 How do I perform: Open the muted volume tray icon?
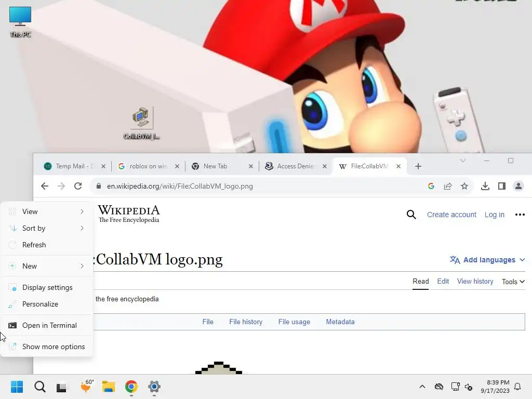[469, 387]
